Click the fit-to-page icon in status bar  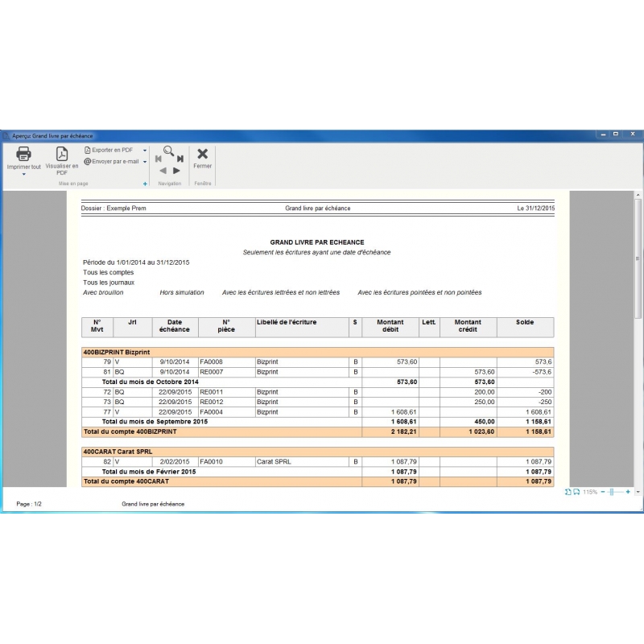568,491
